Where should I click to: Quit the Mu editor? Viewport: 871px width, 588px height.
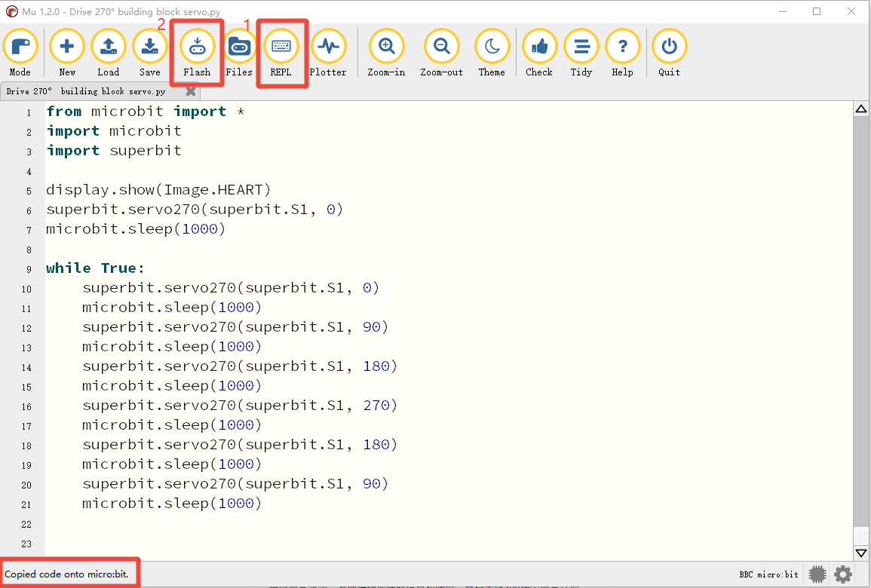[x=670, y=53]
